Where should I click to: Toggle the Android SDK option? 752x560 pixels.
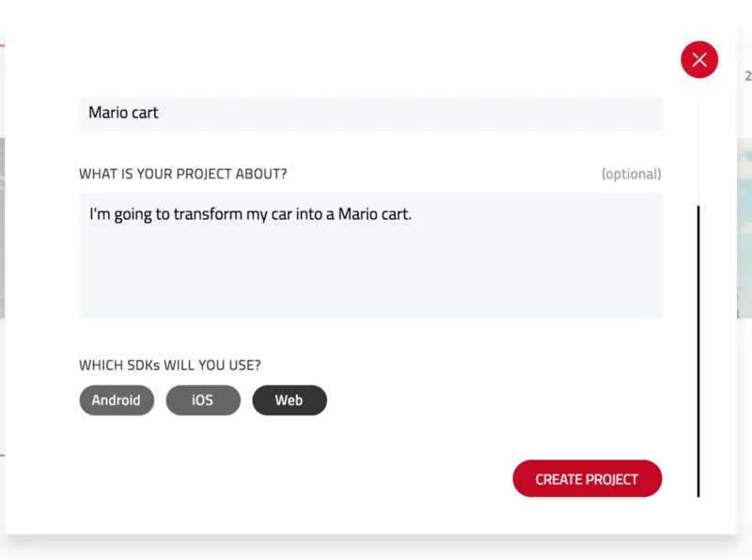point(117,400)
